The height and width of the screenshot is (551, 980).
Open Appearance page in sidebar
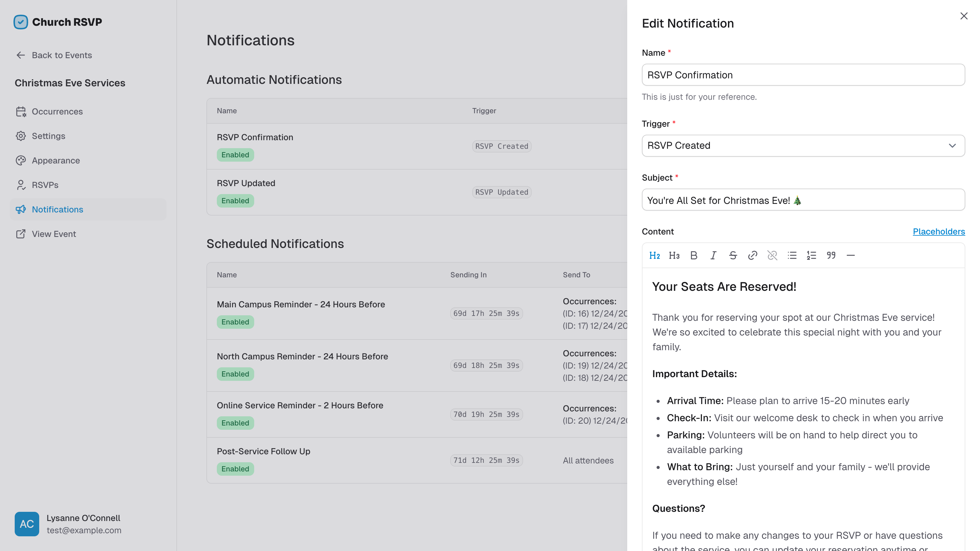55,160
